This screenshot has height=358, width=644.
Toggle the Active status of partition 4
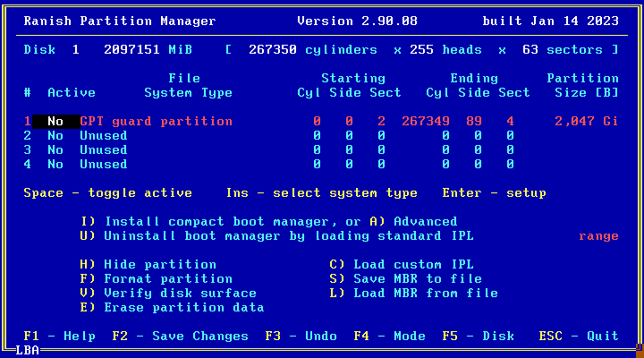(55, 165)
